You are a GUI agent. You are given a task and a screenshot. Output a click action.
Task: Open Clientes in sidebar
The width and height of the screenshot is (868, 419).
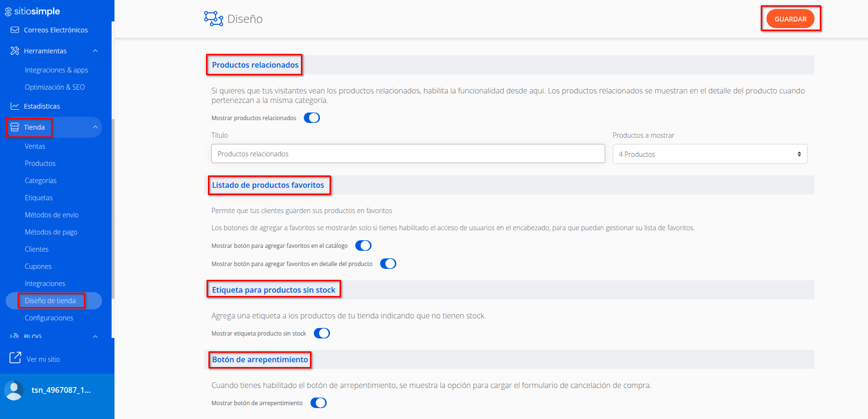click(37, 249)
